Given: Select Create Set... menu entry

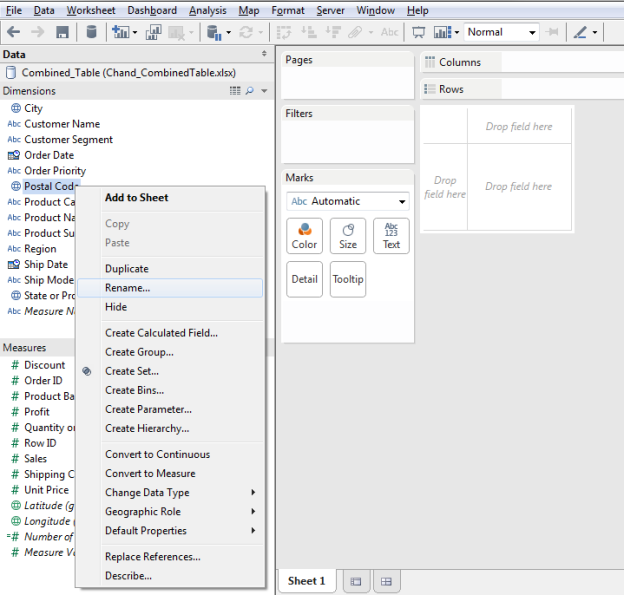Looking at the screenshot, I should [170, 371].
